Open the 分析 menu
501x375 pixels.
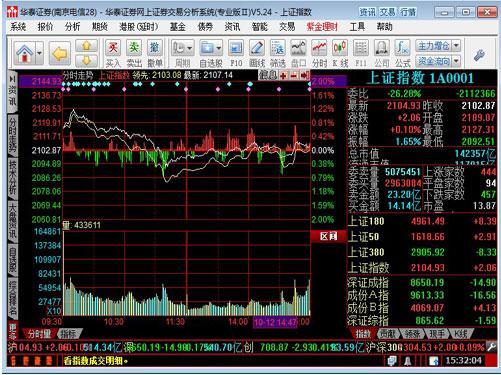(x=73, y=27)
